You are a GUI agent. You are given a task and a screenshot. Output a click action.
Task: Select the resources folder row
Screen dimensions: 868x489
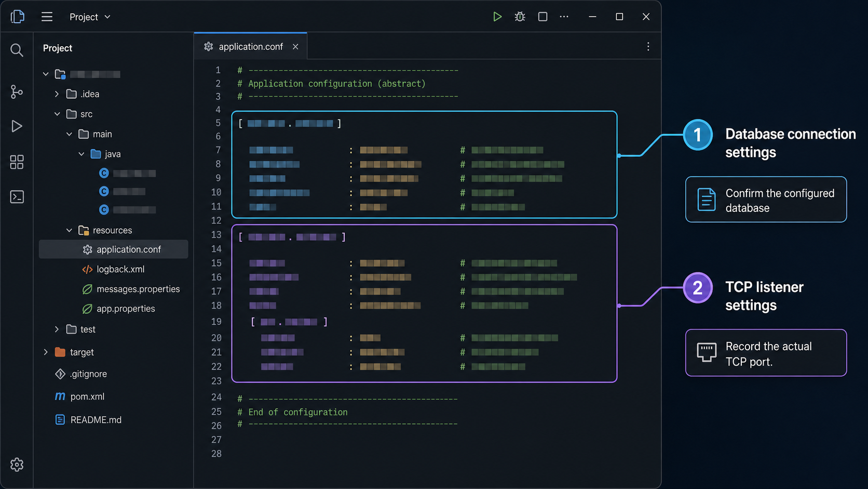114,230
